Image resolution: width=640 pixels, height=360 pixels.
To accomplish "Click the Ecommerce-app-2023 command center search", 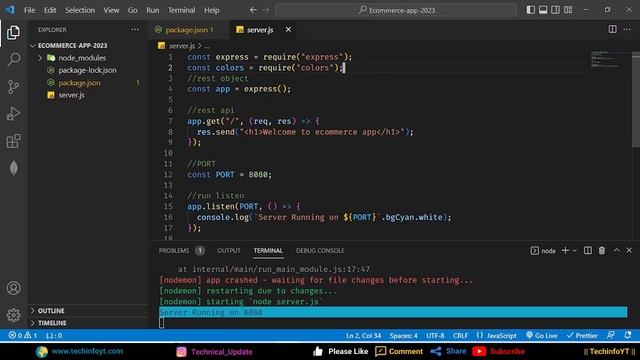I will [396, 10].
